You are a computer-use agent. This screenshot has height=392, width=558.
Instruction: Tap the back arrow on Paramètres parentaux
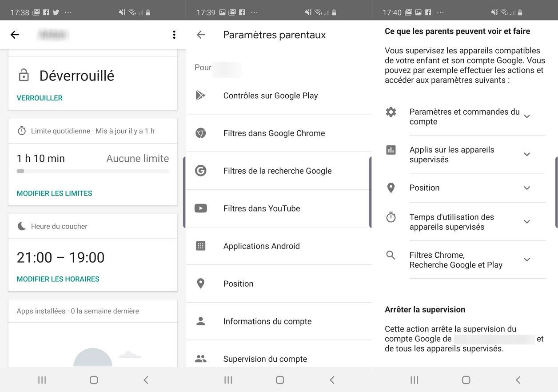click(200, 34)
